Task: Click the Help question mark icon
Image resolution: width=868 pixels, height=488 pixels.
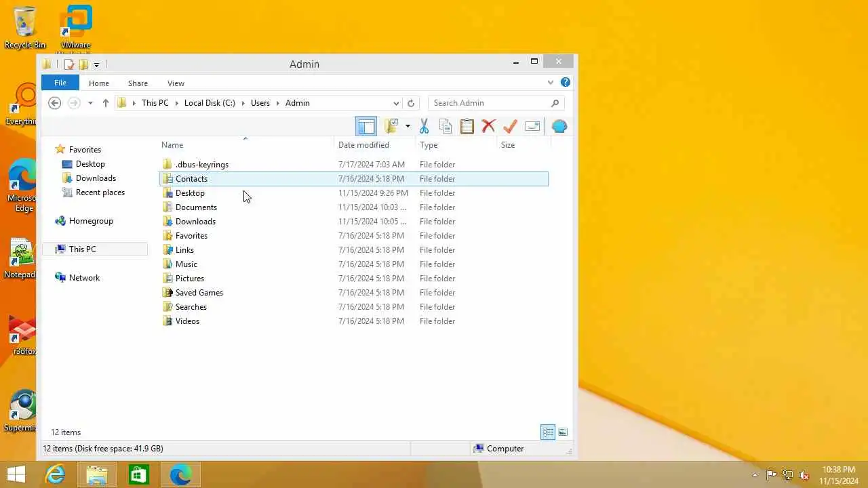Action: pyautogui.click(x=566, y=83)
